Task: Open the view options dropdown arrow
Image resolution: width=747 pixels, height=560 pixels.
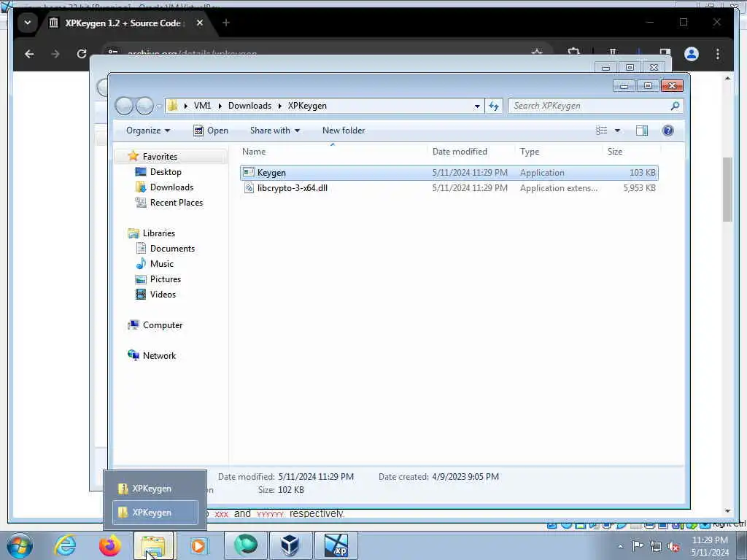Action: click(x=617, y=131)
